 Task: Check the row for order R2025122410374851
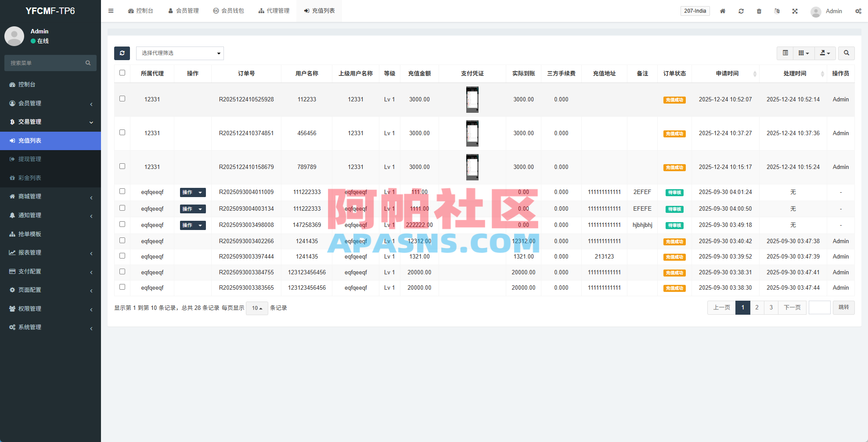122,133
